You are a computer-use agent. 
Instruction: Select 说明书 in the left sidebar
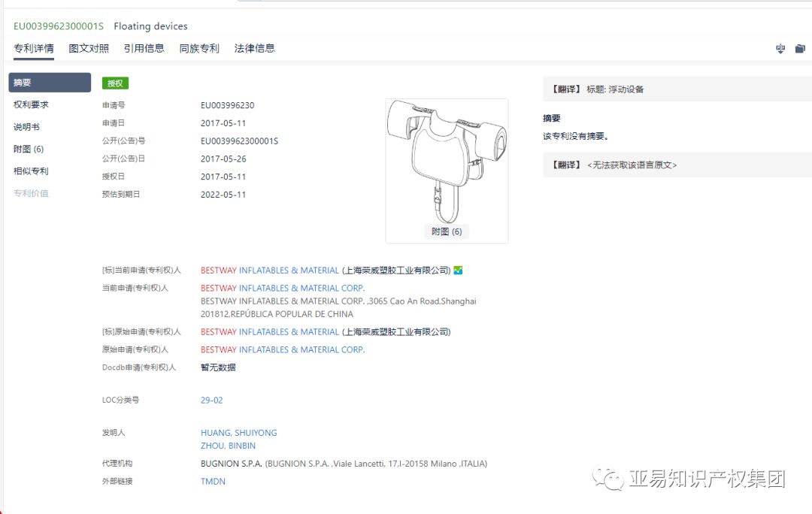click(x=28, y=126)
